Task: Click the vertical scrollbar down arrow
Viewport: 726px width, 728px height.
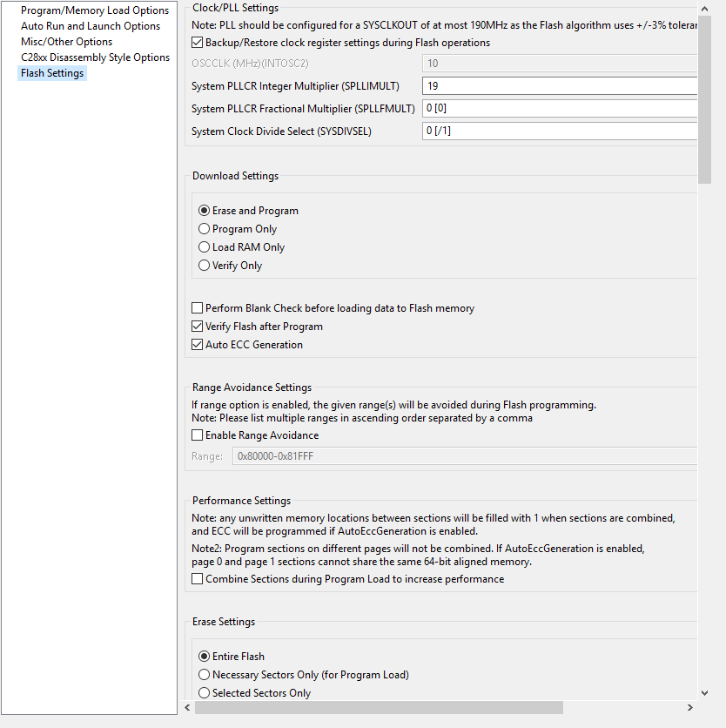Action: tap(704, 693)
